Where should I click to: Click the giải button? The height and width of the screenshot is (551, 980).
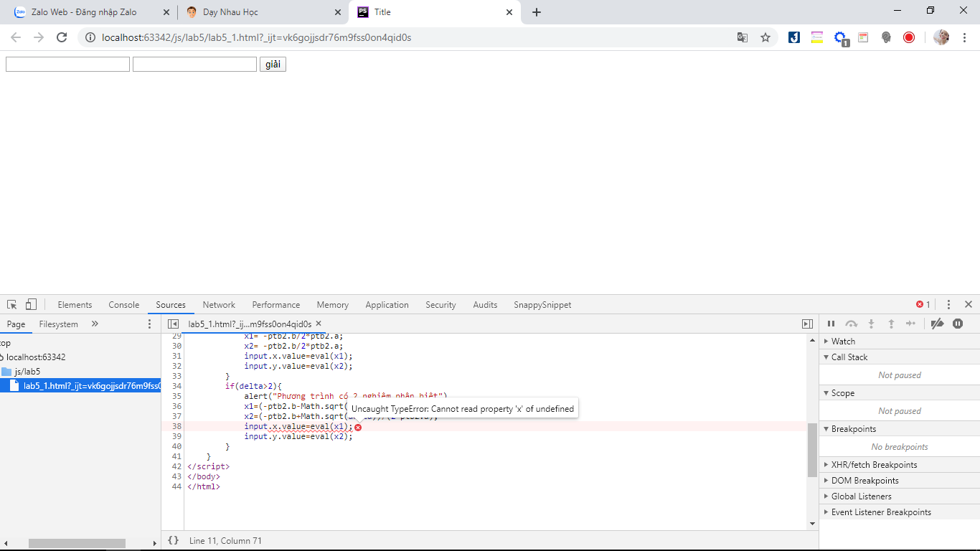tap(273, 65)
